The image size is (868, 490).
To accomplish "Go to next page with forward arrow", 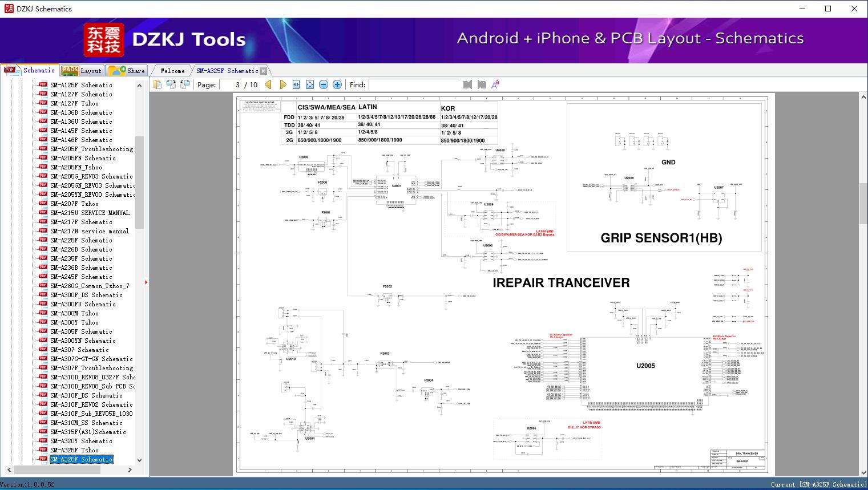I will point(283,84).
